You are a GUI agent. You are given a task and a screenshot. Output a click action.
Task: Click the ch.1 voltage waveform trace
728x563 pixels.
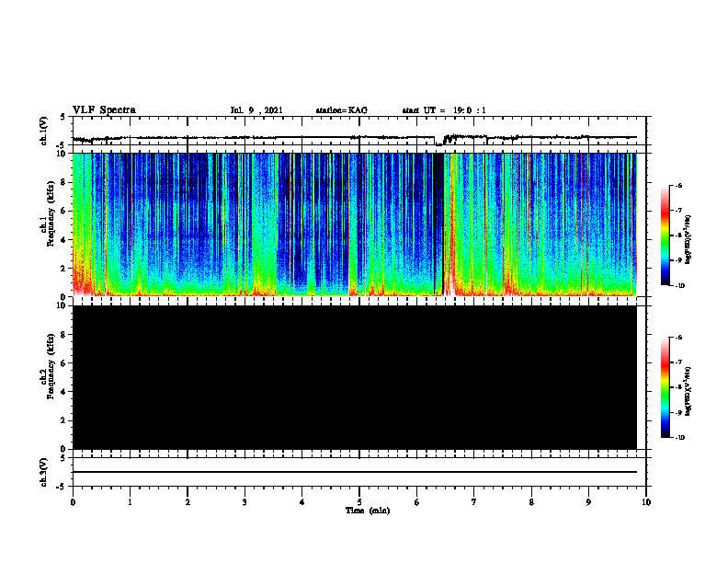tap(355, 138)
